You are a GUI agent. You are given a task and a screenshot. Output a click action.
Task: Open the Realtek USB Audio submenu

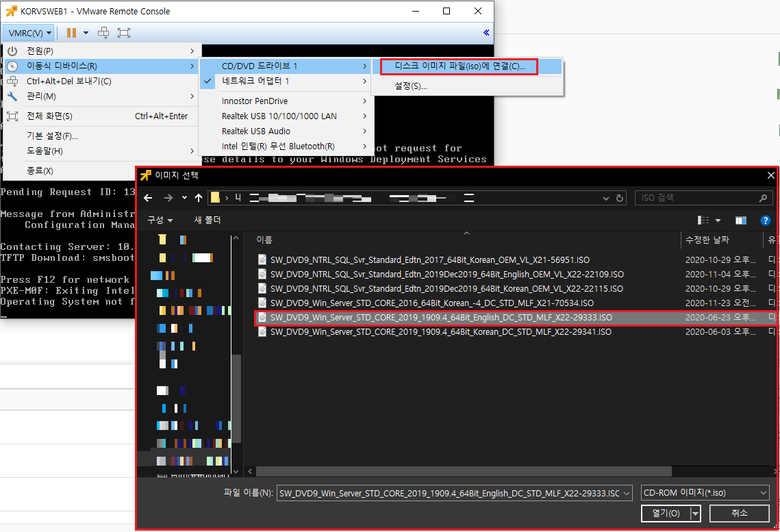tap(285, 131)
